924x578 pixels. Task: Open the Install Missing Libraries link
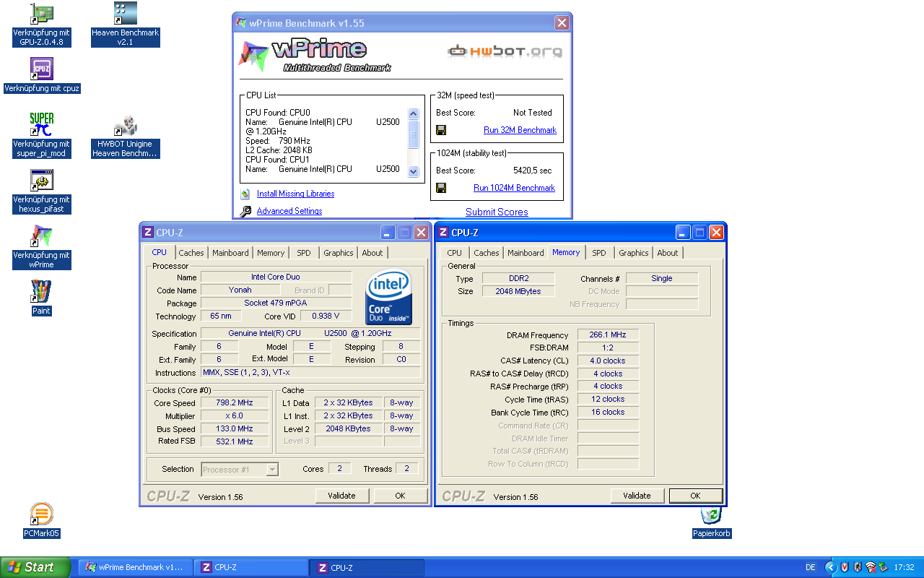click(x=295, y=194)
